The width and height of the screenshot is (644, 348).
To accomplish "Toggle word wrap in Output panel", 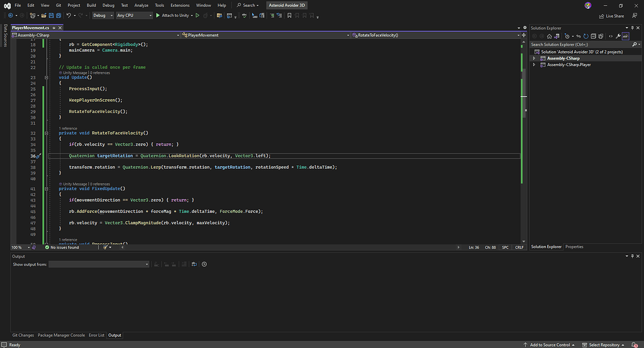I will pos(194,264).
